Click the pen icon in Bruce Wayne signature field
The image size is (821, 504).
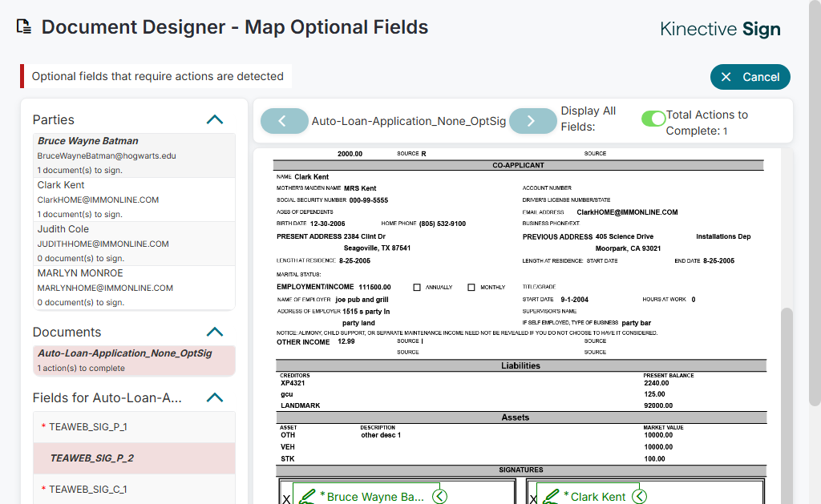tap(306, 496)
